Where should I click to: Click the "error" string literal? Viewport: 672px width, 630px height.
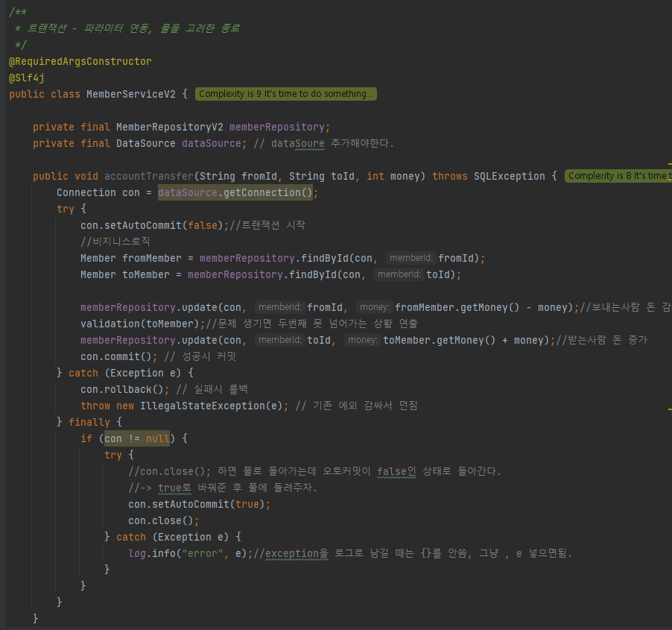coord(203,554)
